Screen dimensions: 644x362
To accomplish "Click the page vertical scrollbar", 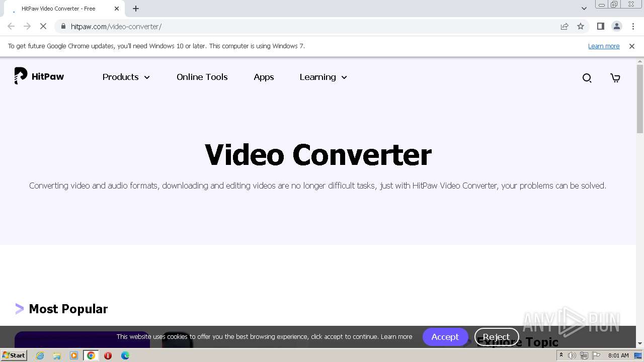I will pos(640,99).
